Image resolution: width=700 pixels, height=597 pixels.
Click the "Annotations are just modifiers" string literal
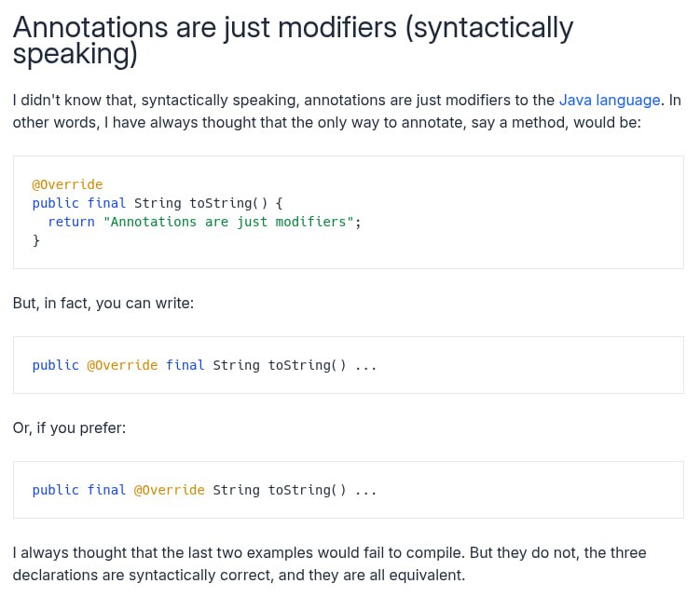pyautogui.click(x=228, y=222)
